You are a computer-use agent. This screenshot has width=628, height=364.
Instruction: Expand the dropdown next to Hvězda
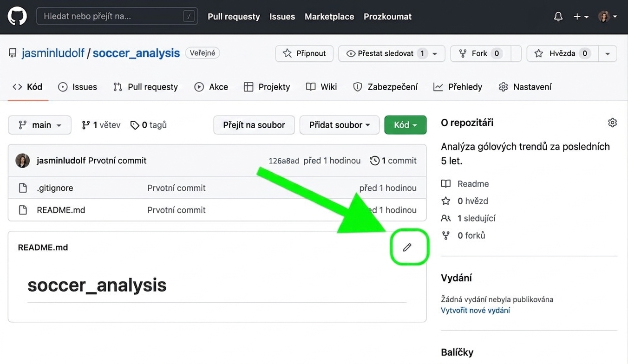click(608, 53)
